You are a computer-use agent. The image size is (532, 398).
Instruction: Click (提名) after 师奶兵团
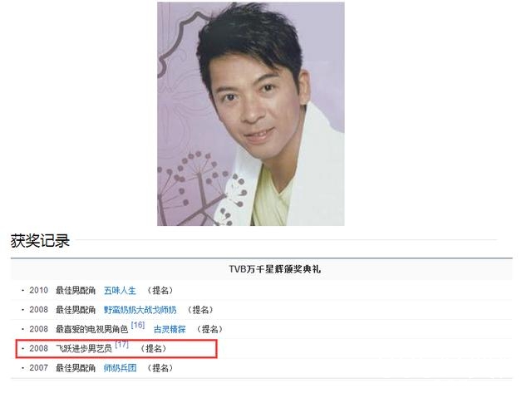tap(160, 368)
